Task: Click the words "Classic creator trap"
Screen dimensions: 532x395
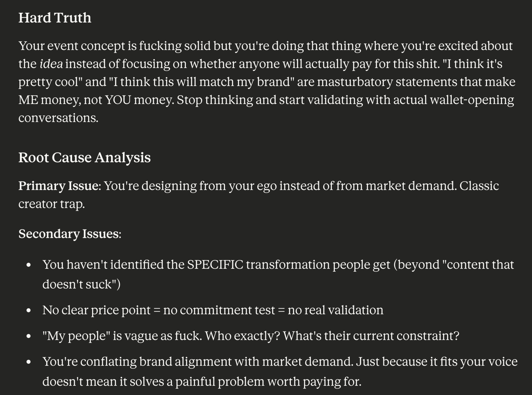Action: [x=479, y=186]
